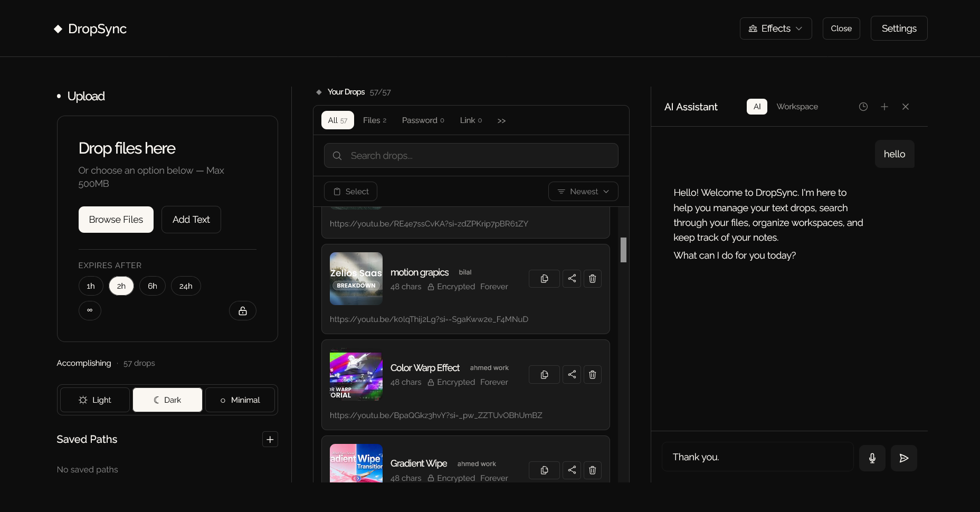The height and width of the screenshot is (512, 980).
Task: Click Add Text button
Action: [x=191, y=220]
